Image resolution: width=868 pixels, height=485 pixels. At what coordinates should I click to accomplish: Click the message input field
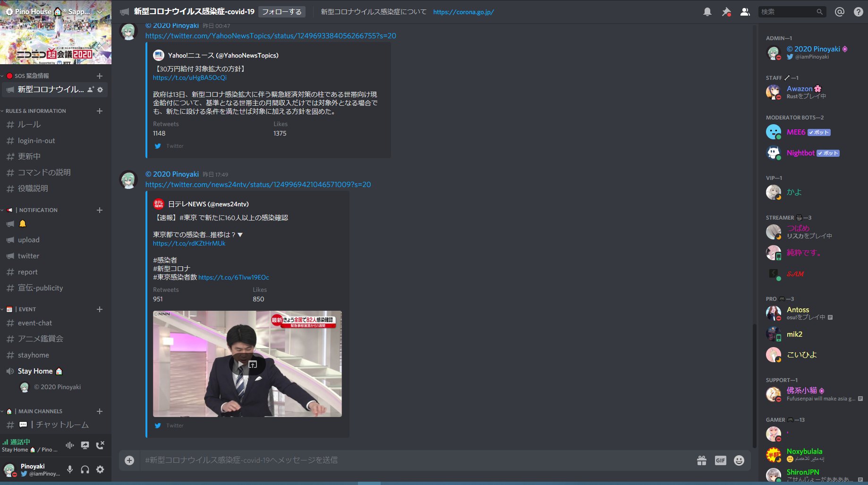[378, 460]
